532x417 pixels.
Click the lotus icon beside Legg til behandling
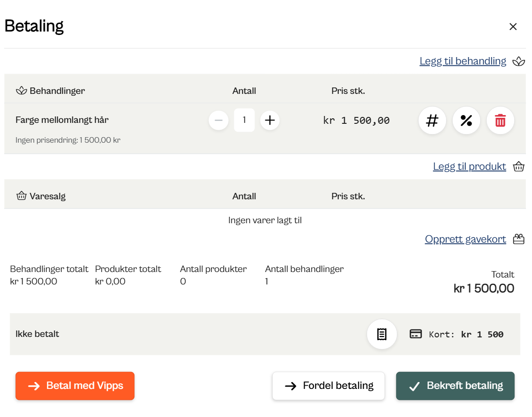coord(519,61)
